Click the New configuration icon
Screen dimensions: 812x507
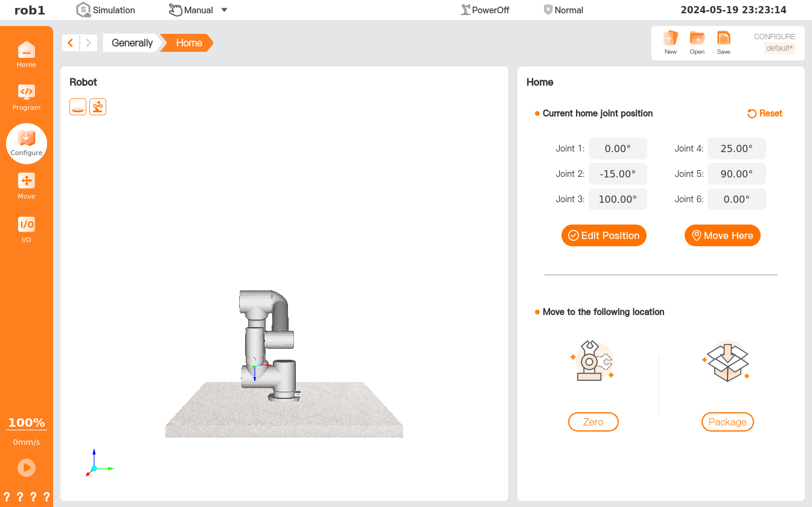click(x=670, y=42)
